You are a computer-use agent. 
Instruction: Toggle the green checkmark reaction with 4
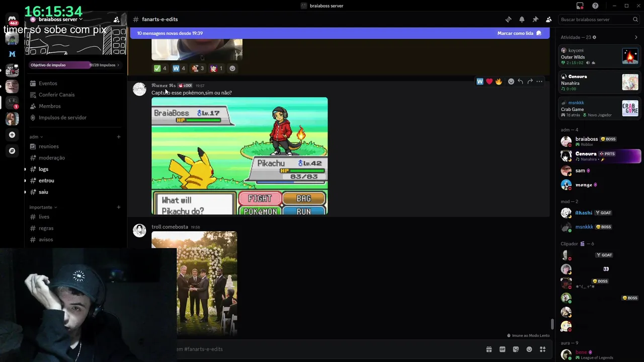click(x=160, y=68)
